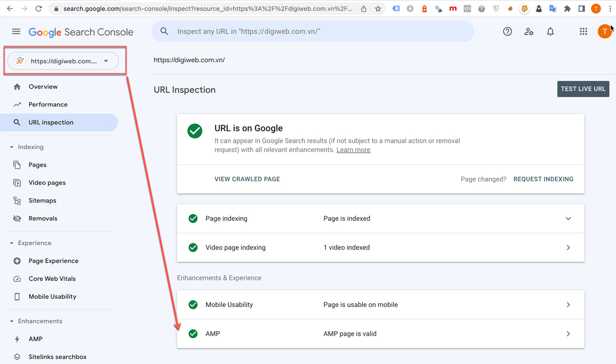
Task: Click the 'Page is indexed' status text
Action: [x=346, y=219]
